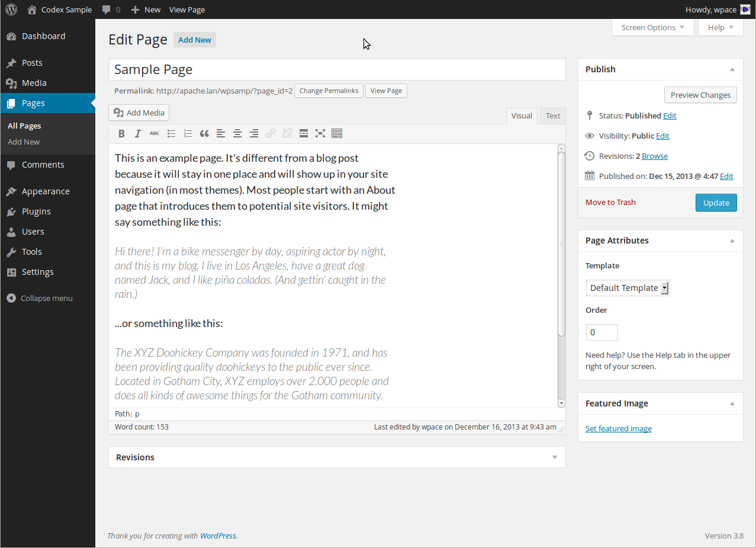Open the Tools menu
Screen dimensions: 756x548
(x=48, y=252)
